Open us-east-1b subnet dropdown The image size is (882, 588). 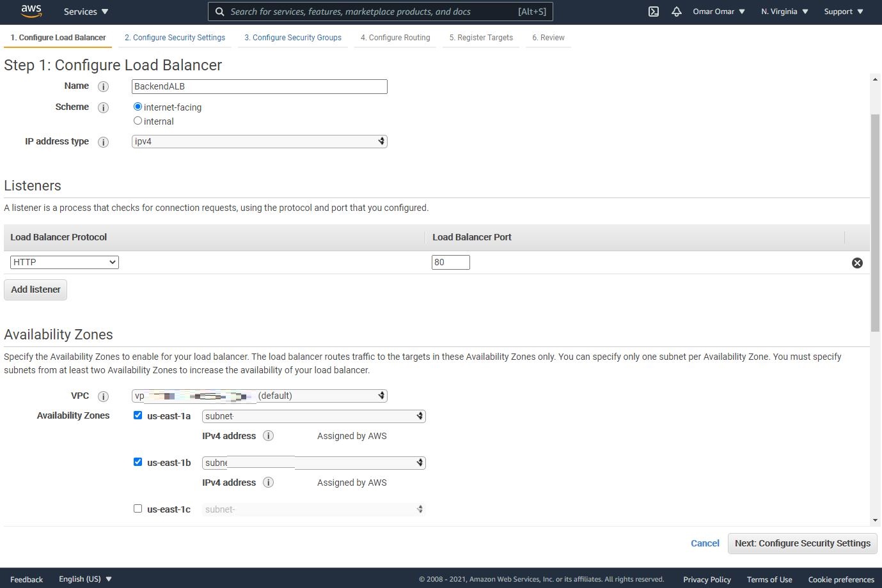[x=313, y=463]
